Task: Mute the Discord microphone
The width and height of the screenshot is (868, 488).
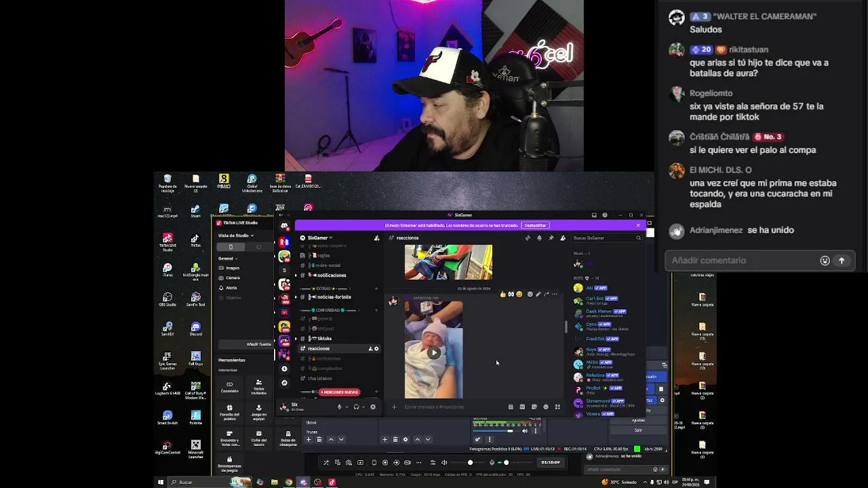Action: pyautogui.click(x=340, y=407)
